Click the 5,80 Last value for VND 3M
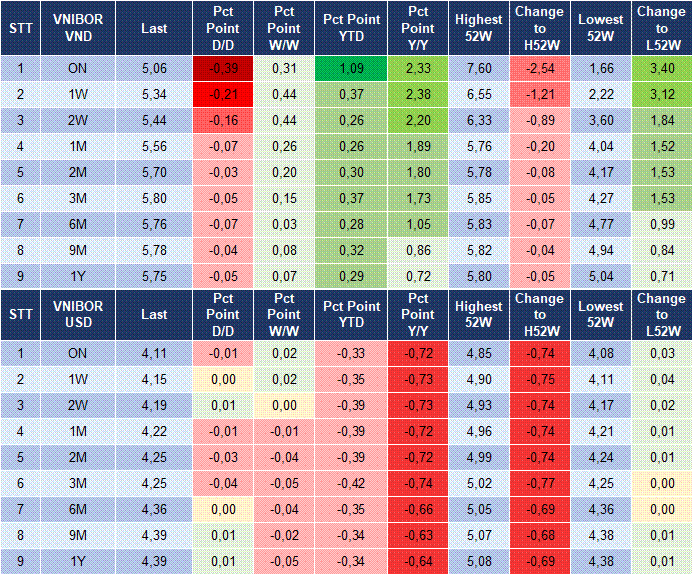Screen dimensions: 694x576 (x=154, y=199)
